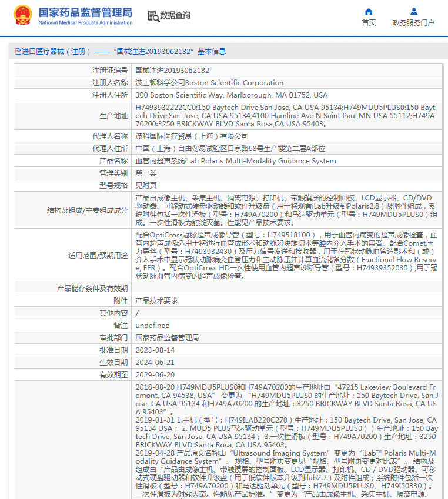Click 注册人住所 label cell
The height and width of the screenshot is (499, 448).
point(73,95)
